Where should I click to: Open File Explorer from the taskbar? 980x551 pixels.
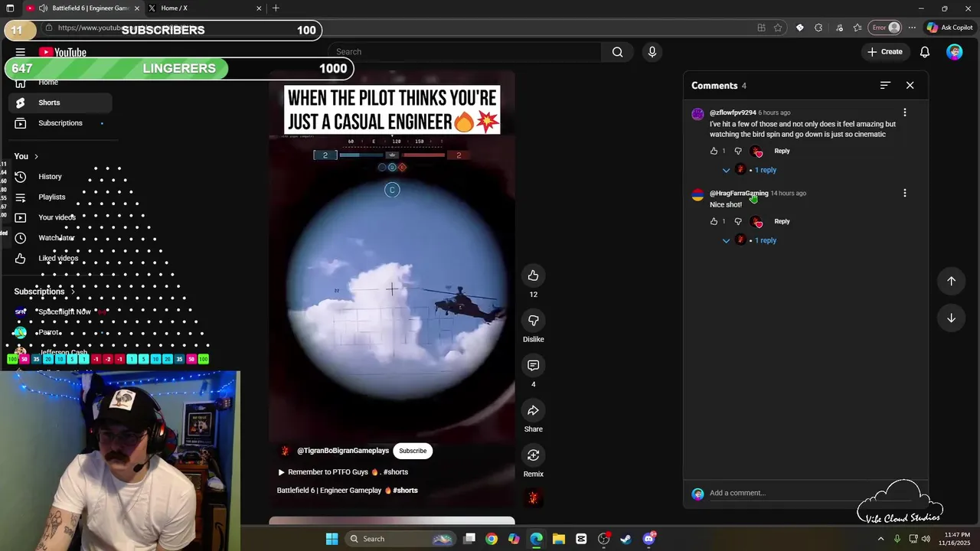point(559,539)
